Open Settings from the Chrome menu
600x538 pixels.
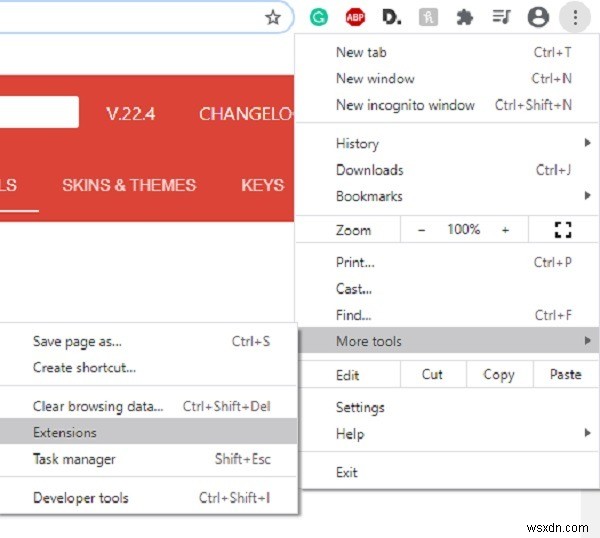click(448, 407)
